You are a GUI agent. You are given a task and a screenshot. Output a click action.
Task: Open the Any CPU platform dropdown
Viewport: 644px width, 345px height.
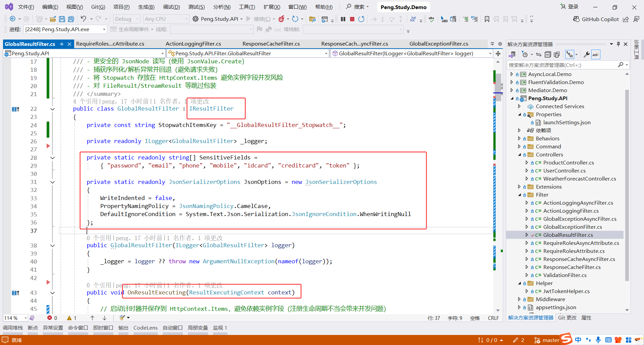pyautogui.click(x=166, y=19)
